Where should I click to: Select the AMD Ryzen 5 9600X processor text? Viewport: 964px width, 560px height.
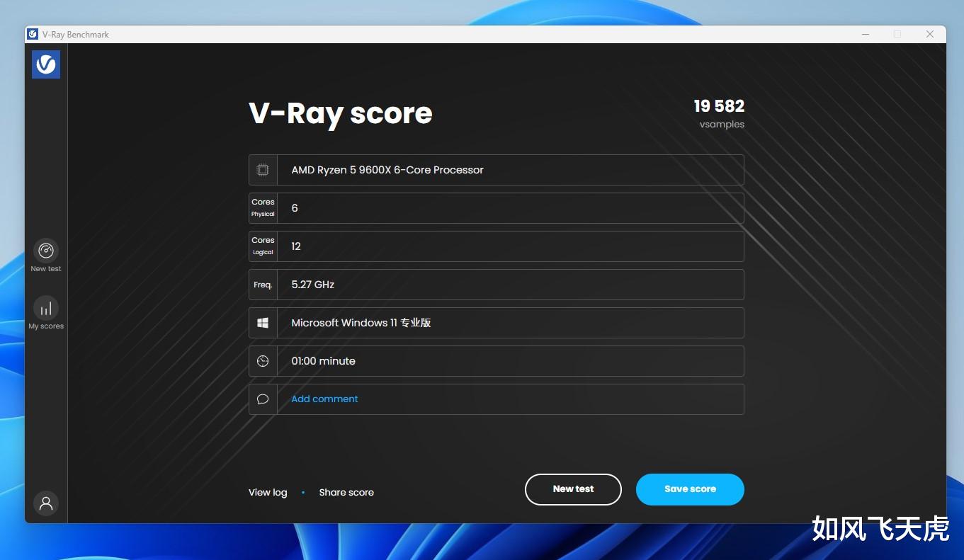(x=387, y=170)
